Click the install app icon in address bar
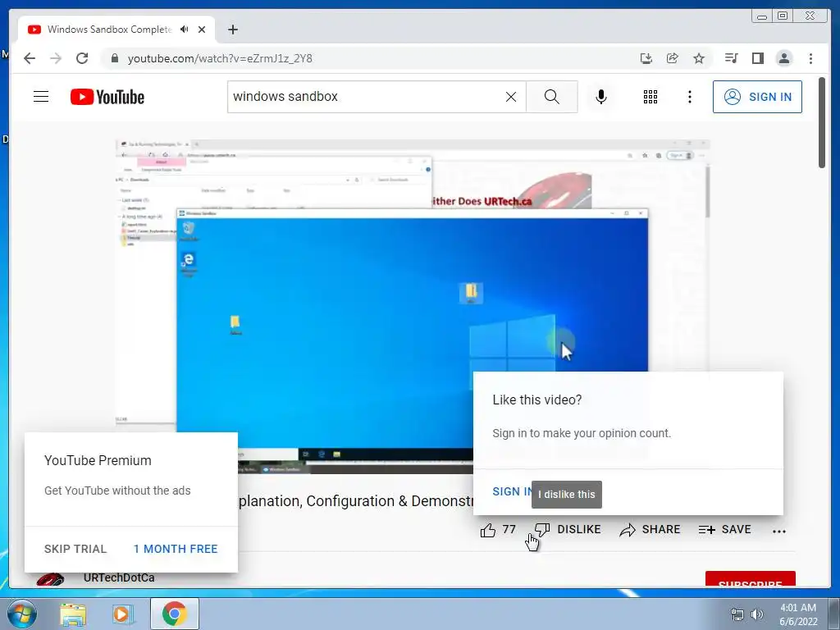 click(646, 58)
